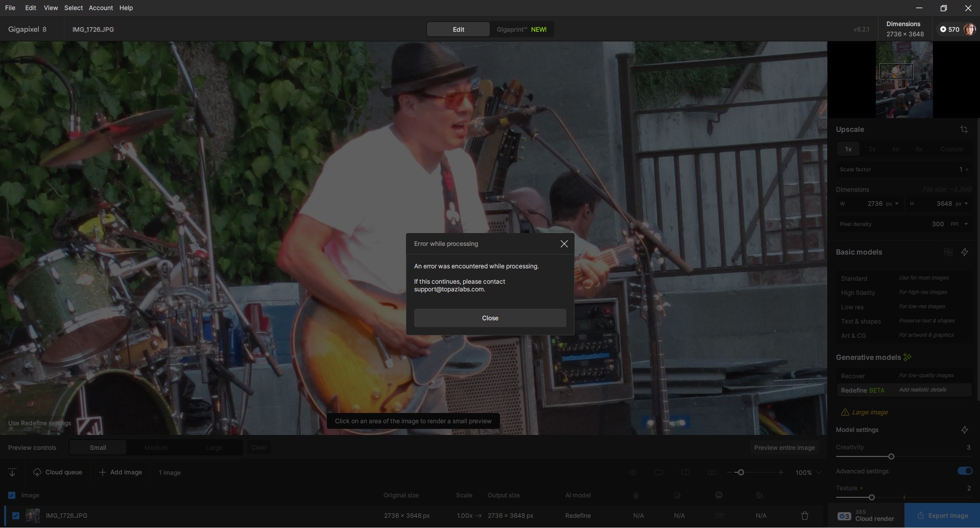This screenshot has height=528, width=980.
Task: Click the navigator thumbnail preview
Action: click(x=904, y=80)
